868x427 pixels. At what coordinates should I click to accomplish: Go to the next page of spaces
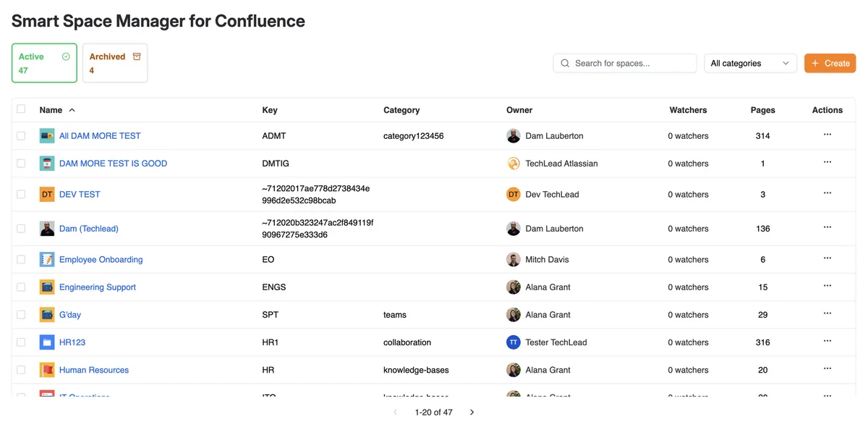tap(472, 412)
